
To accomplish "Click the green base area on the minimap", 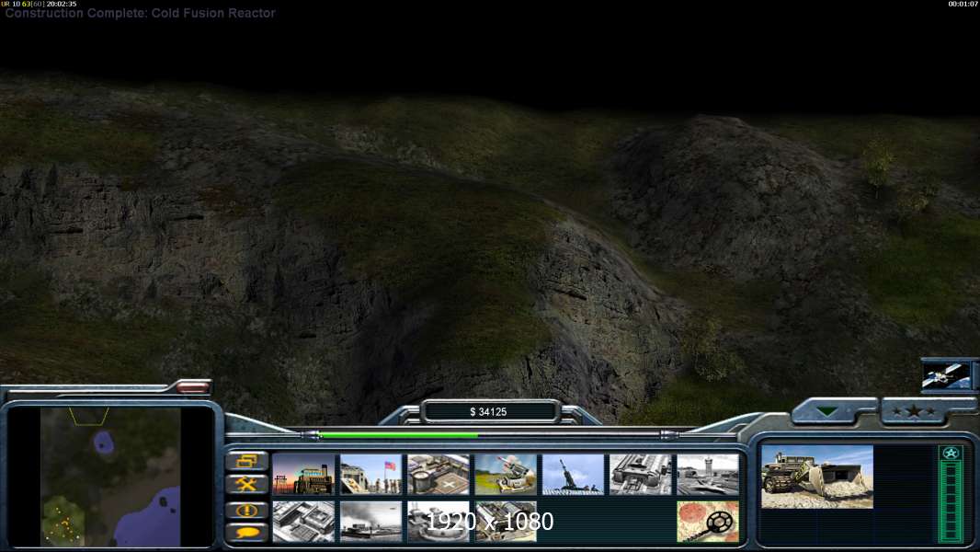I will click(x=63, y=520).
